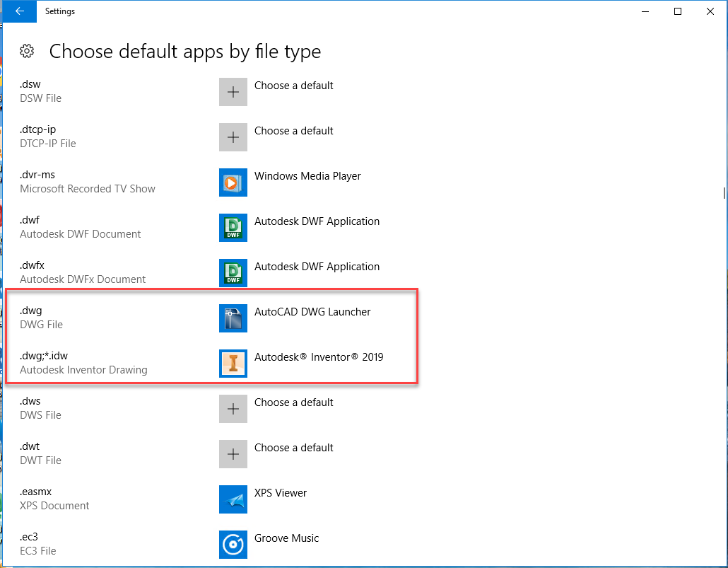This screenshot has height=568, width=728.
Task: Click the AutoCAD DWG Launcher icon
Action: click(x=233, y=318)
